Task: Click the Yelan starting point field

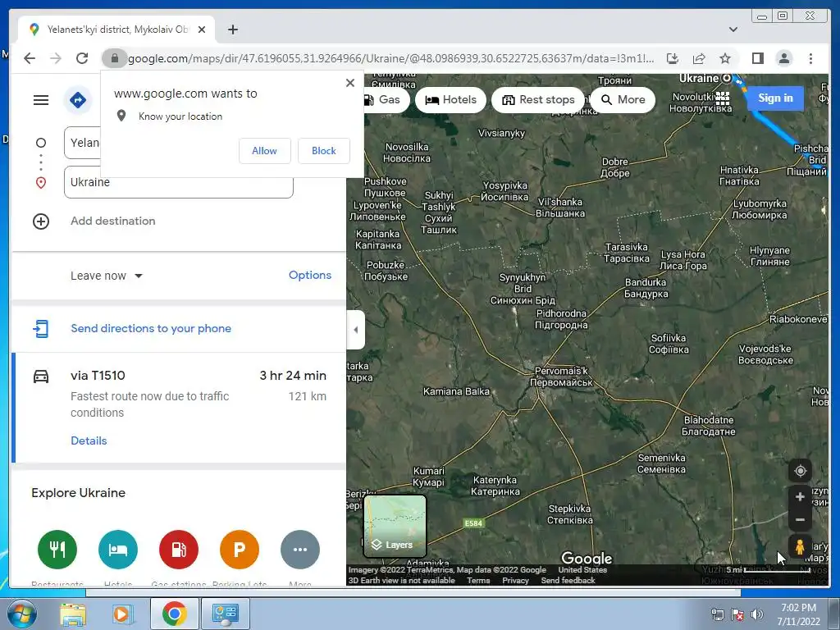Action: (x=83, y=143)
